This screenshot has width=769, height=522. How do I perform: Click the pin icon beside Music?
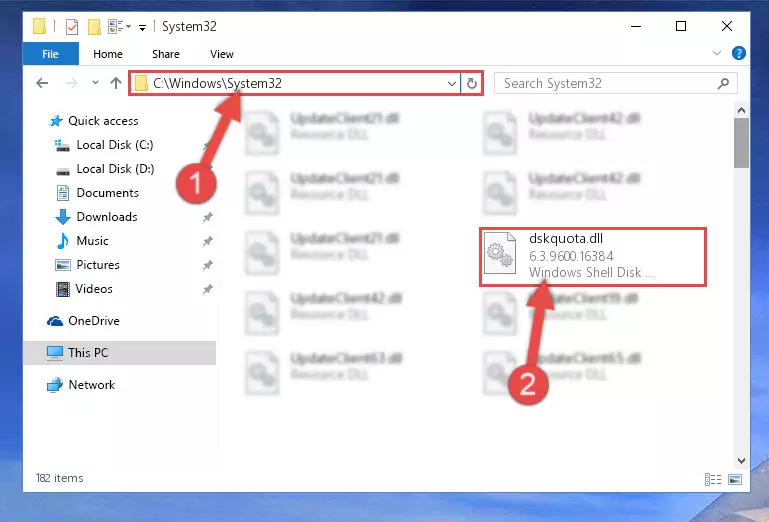click(x=207, y=241)
